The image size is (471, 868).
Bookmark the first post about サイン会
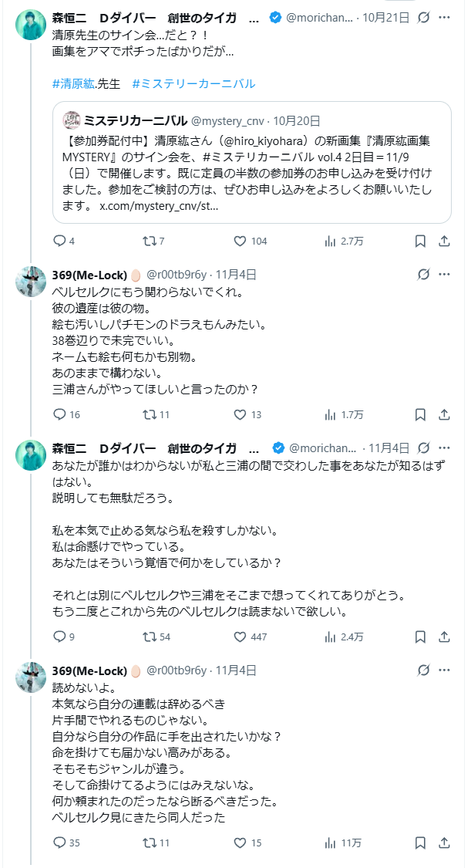pos(420,241)
